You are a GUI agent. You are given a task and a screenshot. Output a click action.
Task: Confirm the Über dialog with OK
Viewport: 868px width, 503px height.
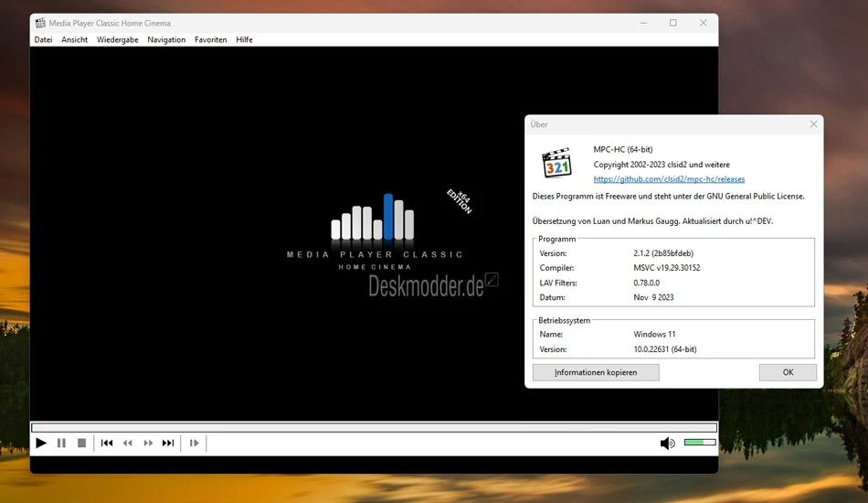788,372
